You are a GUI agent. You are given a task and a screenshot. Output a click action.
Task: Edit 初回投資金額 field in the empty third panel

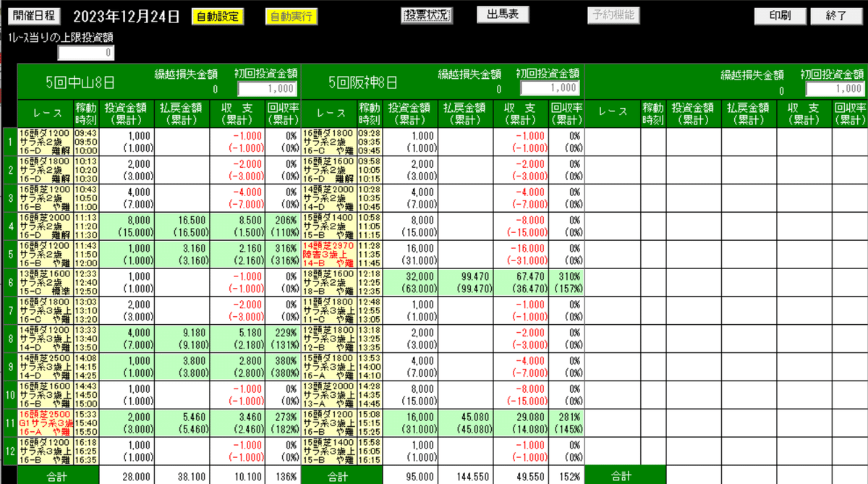pos(835,89)
